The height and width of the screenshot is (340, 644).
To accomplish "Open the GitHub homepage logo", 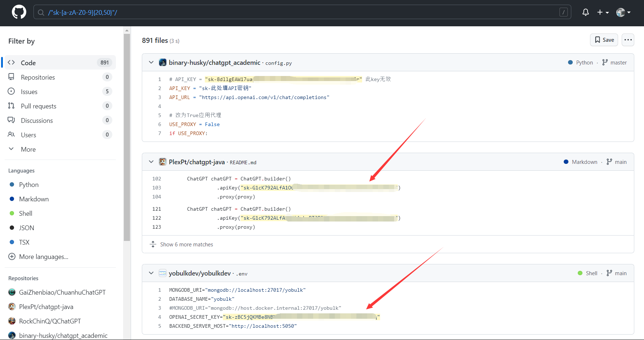I will click(x=19, y=12).
